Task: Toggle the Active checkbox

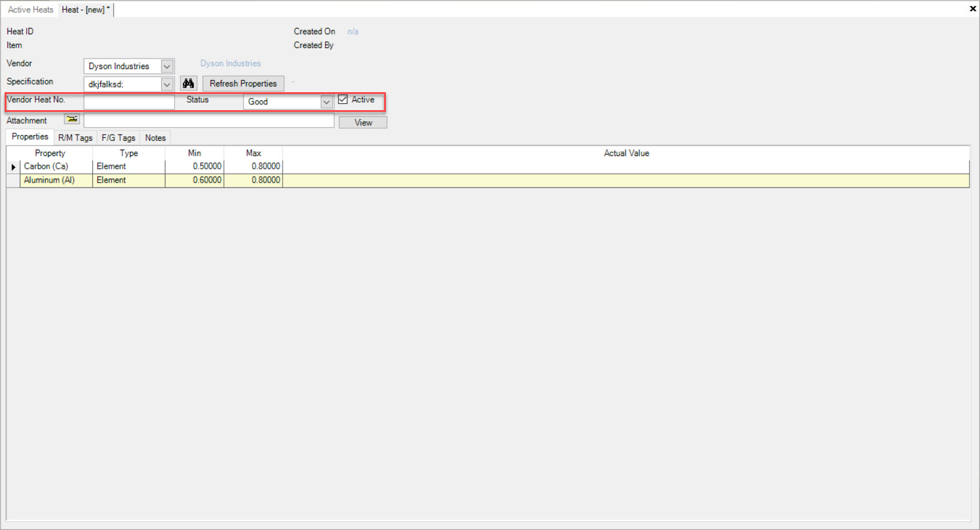Action: tap(343, 100)
